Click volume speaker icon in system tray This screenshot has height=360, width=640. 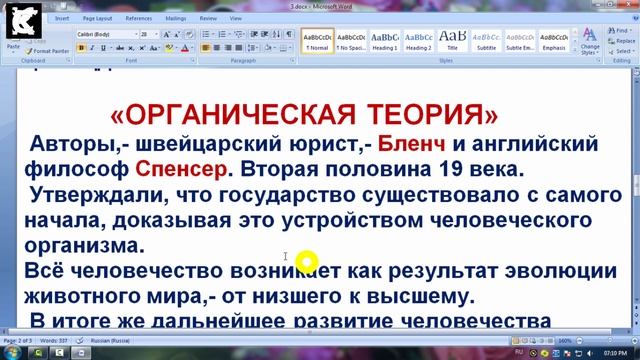589,353
